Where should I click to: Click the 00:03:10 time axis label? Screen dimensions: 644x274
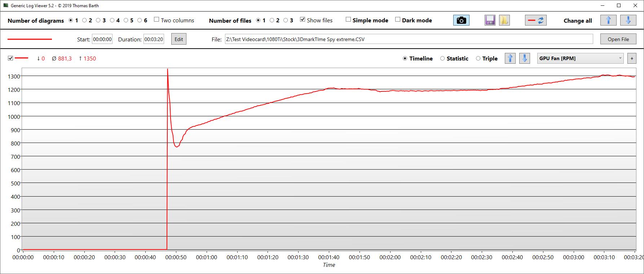click(604, 257)
